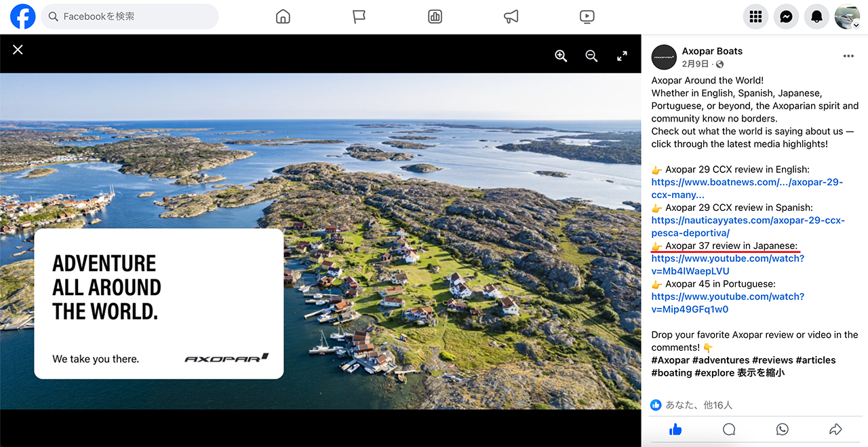Viewport: 868px width, 447px height.
Task: Collapse post text with 表示を縮小
Action: (x=761, y=373)
